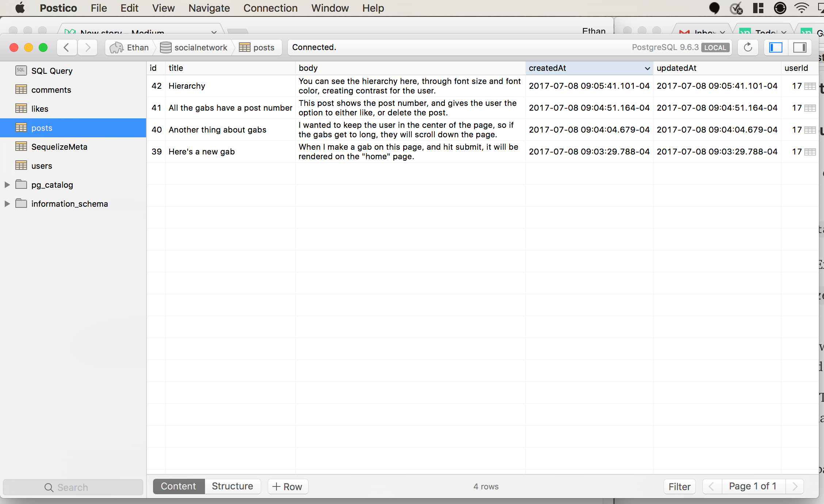Expand the information_schema folder

(x=8, y=203)
